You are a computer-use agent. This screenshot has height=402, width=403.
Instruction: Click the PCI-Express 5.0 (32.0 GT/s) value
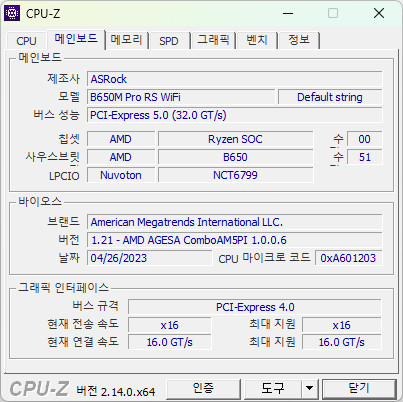234,115
